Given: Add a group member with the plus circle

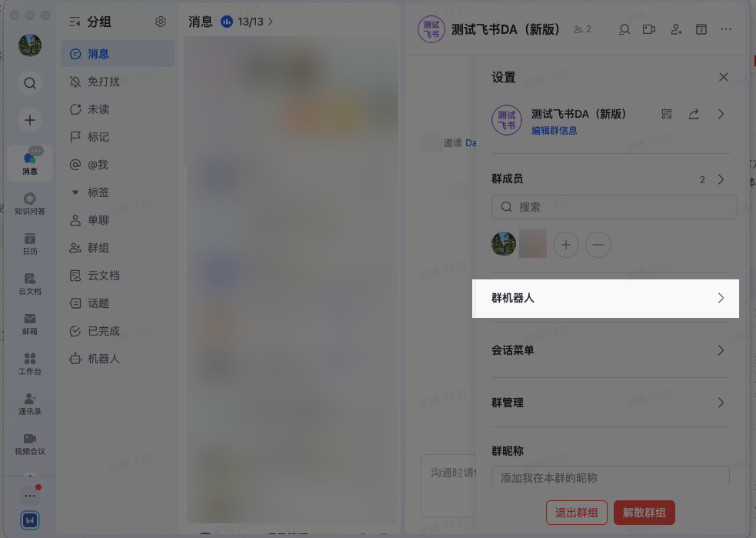Looking at the screenshot, I should (565, 245).
